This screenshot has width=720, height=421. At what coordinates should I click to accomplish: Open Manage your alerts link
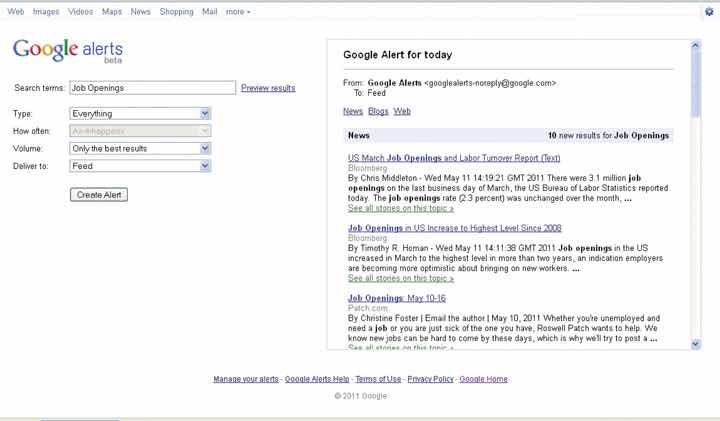[246, 380]
